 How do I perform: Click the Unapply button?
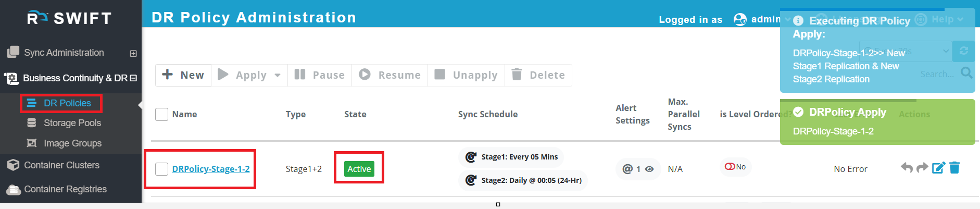tap(466, 75)
